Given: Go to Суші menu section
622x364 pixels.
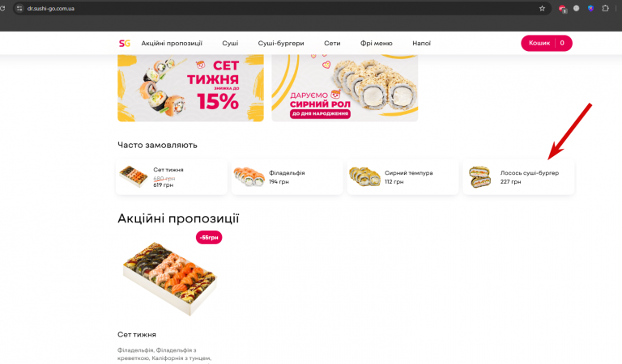Looking at the screenshot, I should (230, 43).
